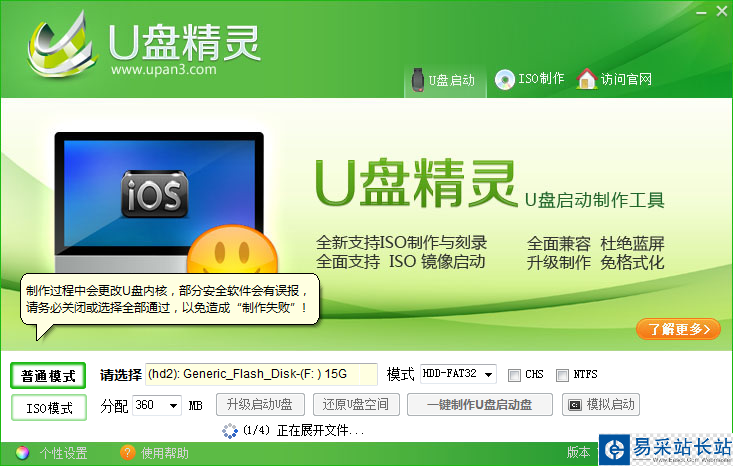The height and width of the screenshot is (466, 733).
Task: Open 使用帮助 link
Action: pos(165,453)
